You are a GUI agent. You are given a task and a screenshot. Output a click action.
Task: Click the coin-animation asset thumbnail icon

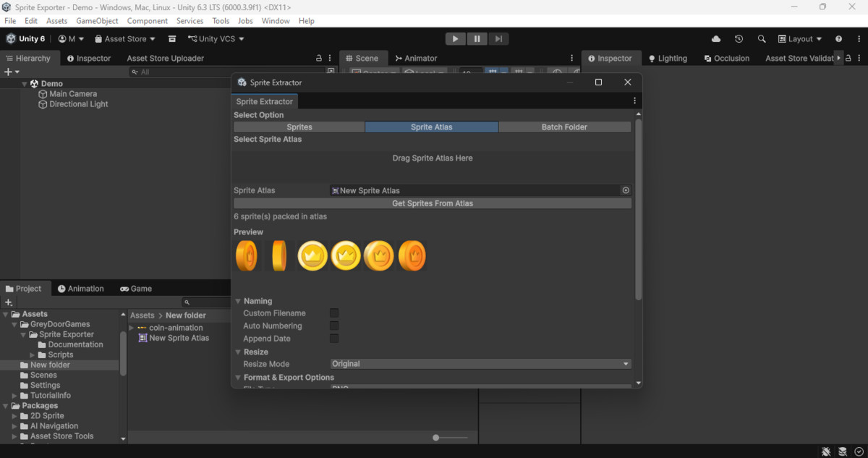tap(142, 328)
